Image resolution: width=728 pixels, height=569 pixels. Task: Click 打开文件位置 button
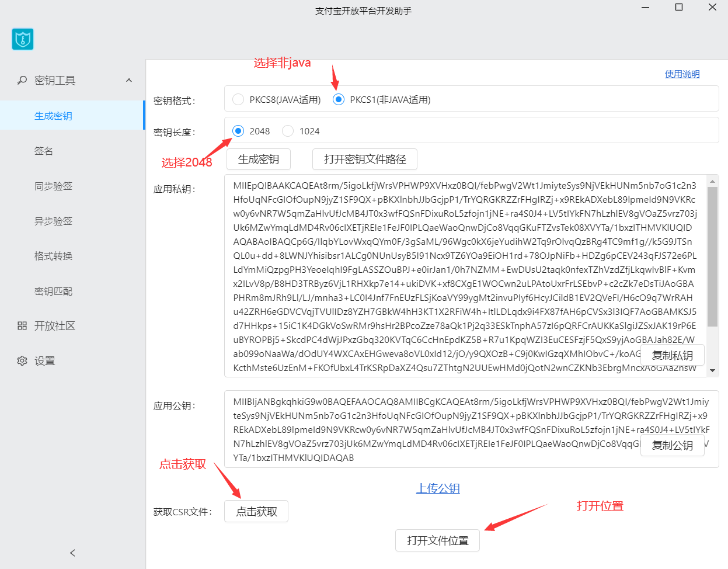(x=438, y=540)
